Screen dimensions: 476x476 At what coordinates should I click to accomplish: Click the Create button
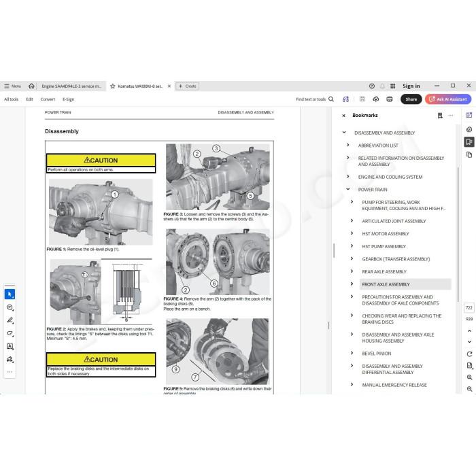tap(187, 86)
